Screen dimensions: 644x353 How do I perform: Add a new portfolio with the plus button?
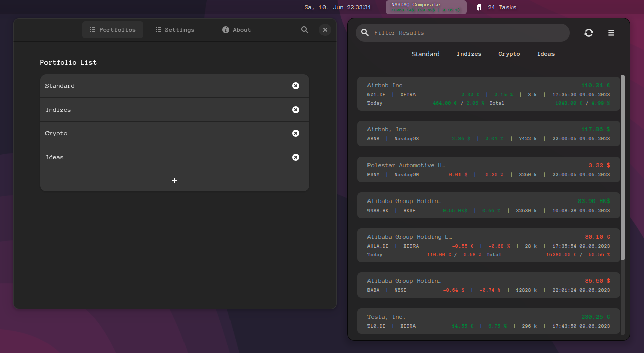coord(175,180)
